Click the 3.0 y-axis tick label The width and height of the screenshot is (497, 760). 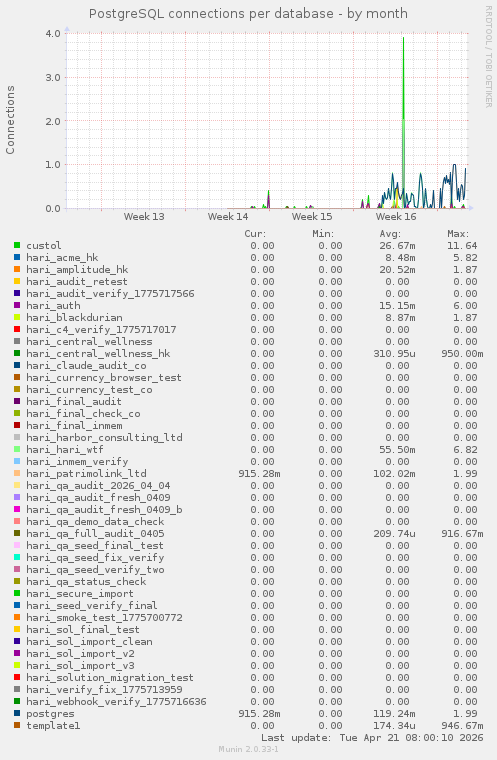tap(53, 78)
